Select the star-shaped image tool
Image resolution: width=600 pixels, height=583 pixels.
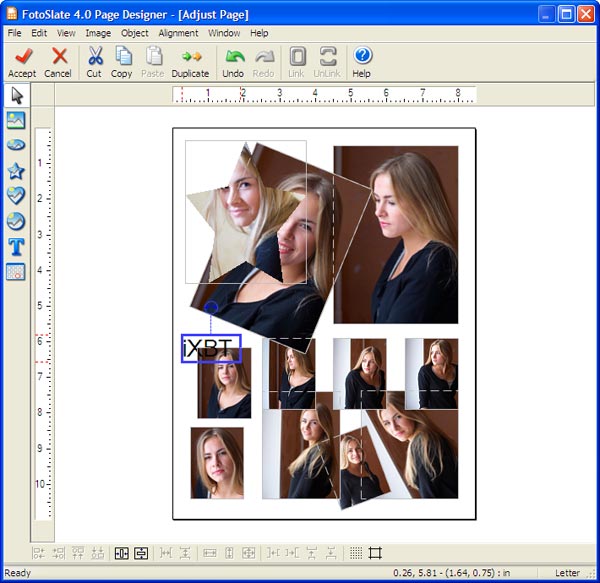click(16, 171)
